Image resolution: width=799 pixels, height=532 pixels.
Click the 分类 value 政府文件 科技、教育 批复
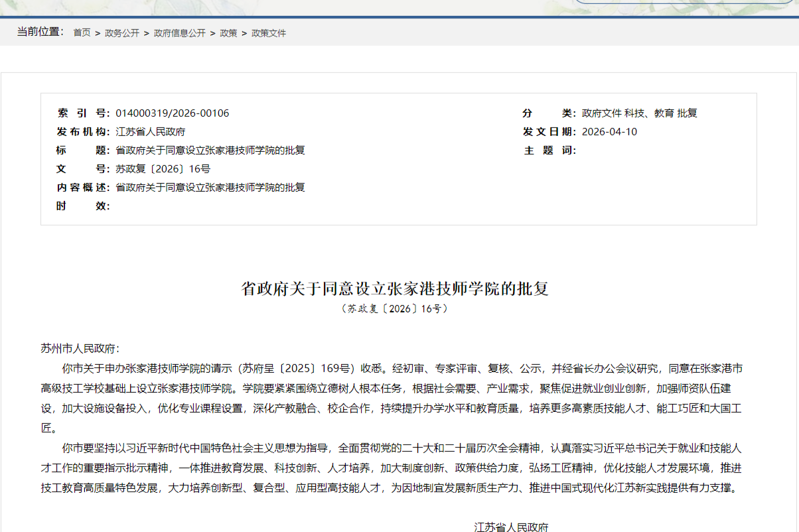639,113
